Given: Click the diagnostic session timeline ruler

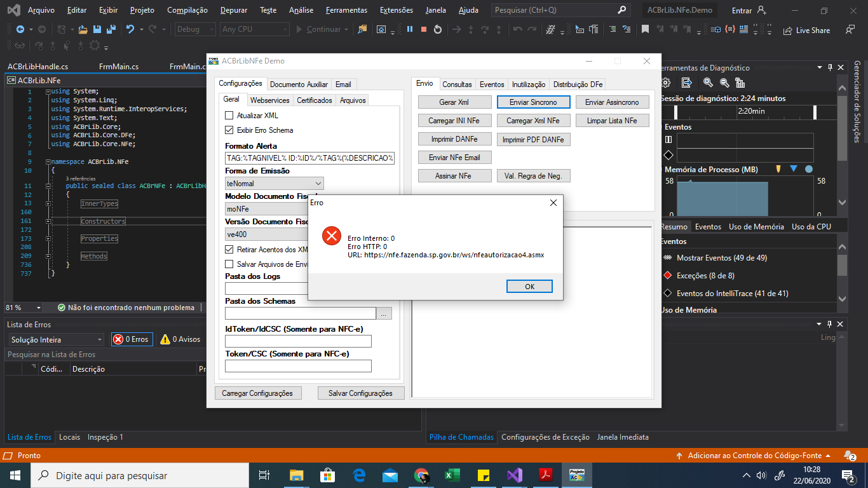Looking at the screenshot, I should [747, 111].
